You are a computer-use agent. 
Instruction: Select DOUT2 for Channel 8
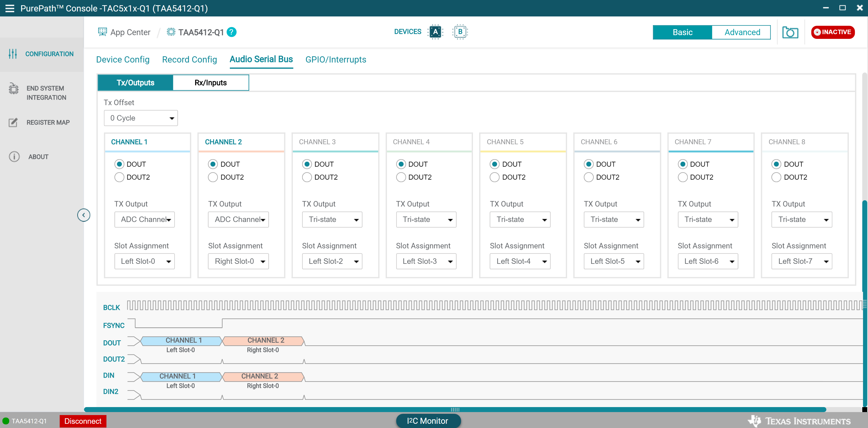[776, 177]
